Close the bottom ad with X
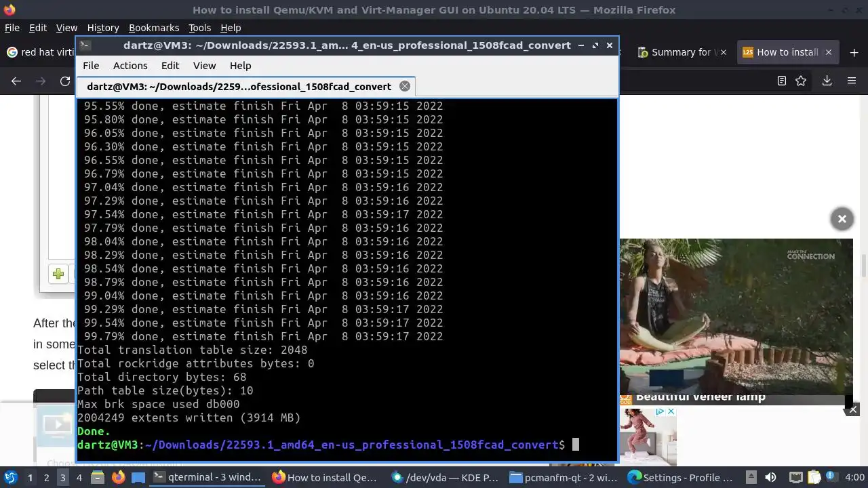 coord(671,412)
